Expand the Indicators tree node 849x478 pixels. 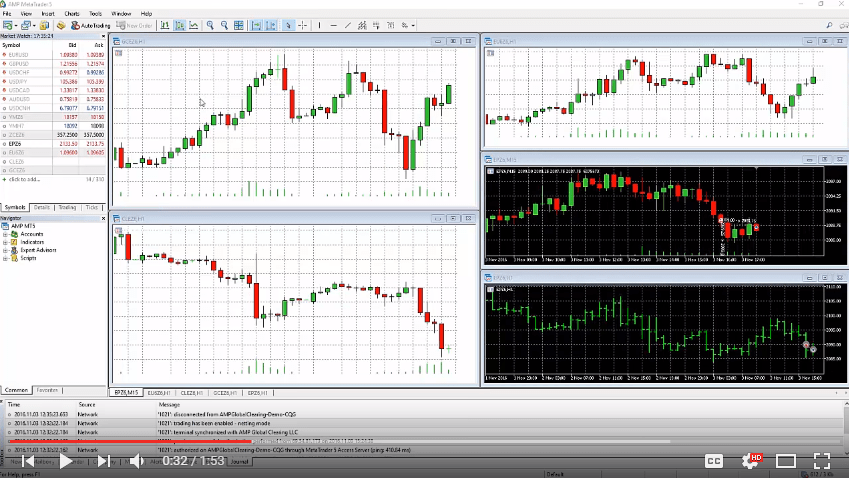[x=5, y=243]
